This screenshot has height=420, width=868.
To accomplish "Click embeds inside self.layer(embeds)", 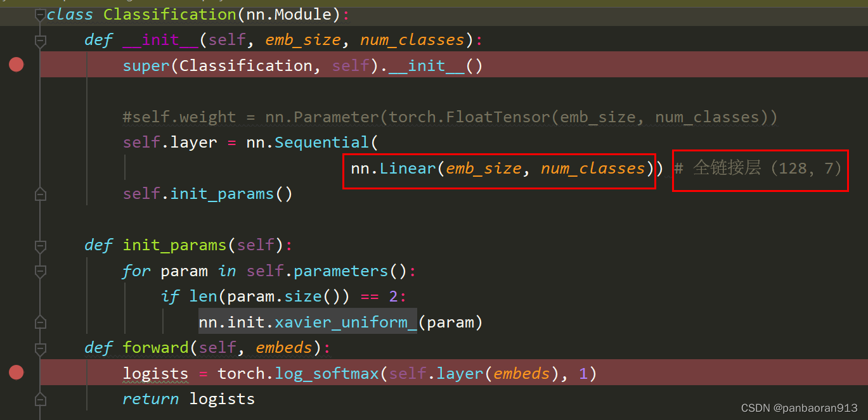I will (521, 373).
